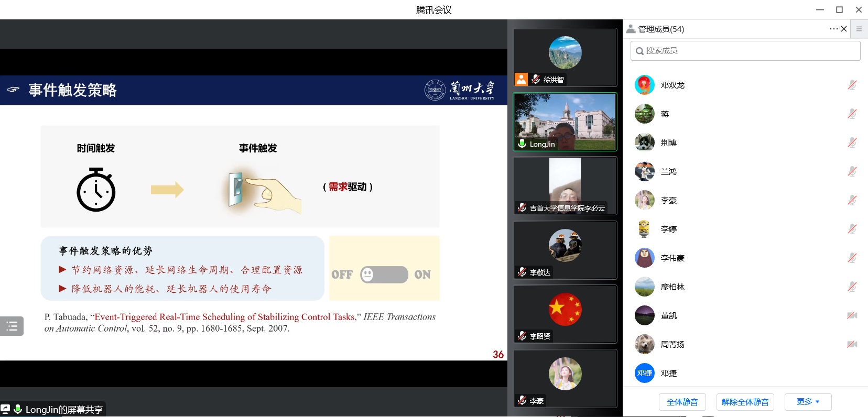Click LongJin的屏幕共享 status label
868x417 pixels.
[x=64, y=409]
